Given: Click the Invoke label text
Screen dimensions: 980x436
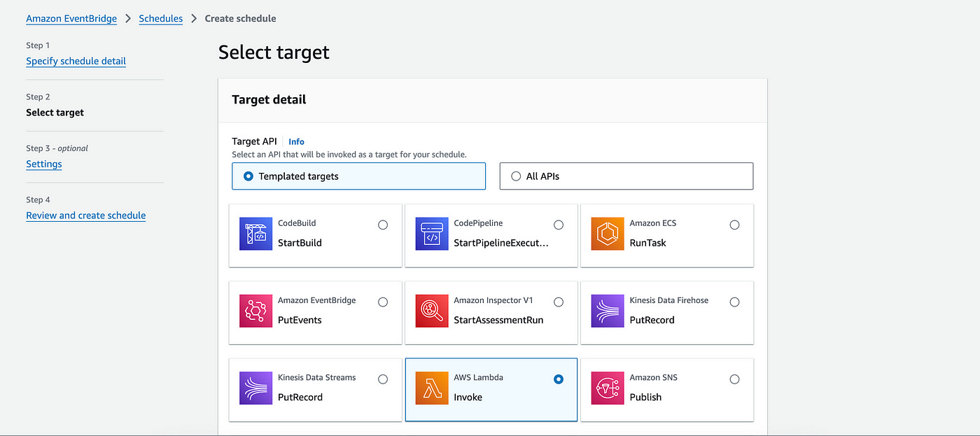Looking at the screenshot, I should pos(468,397).
